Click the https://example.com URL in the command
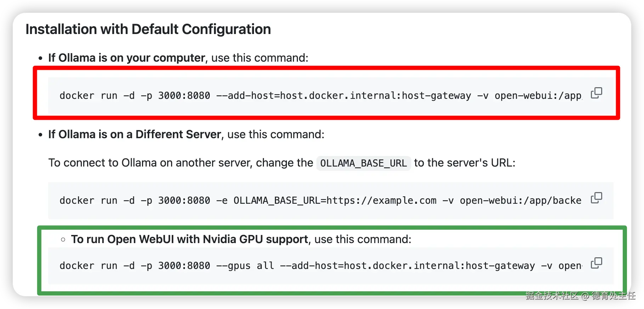 pos(382,201)
